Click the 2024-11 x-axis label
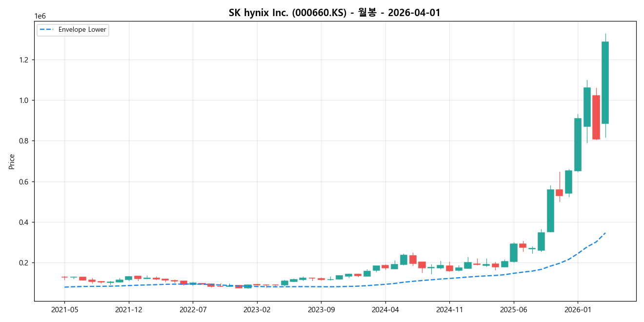 [449, 309]
